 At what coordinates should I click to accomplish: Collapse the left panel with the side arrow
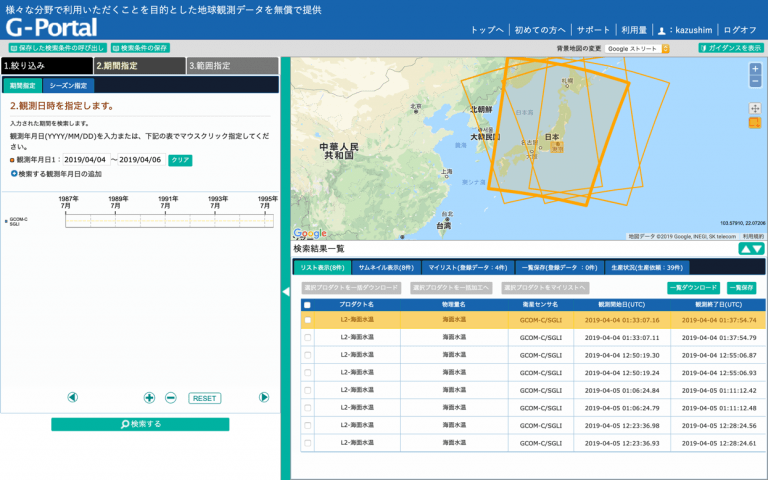(286, 291)
